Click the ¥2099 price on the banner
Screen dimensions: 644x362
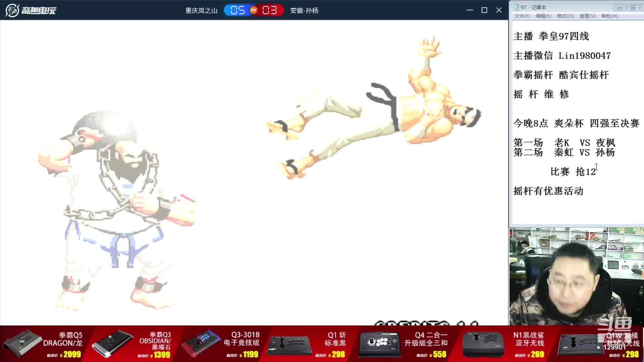coord(70,355)
